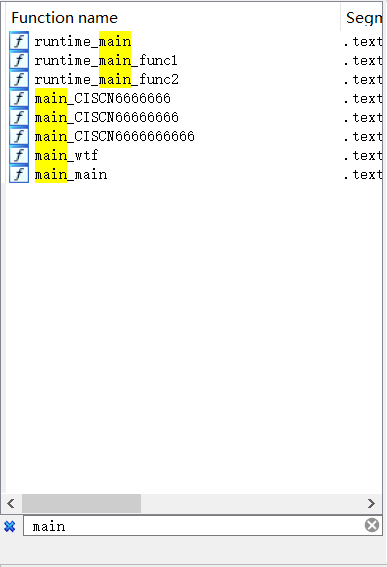387x567 pixels.
Task: Click the horizontal scrollbar right arrow
Action: [371, 503]
